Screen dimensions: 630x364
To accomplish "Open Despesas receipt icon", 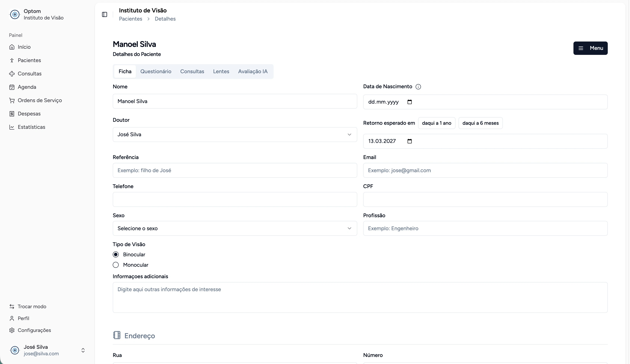I will coord(12,114).
